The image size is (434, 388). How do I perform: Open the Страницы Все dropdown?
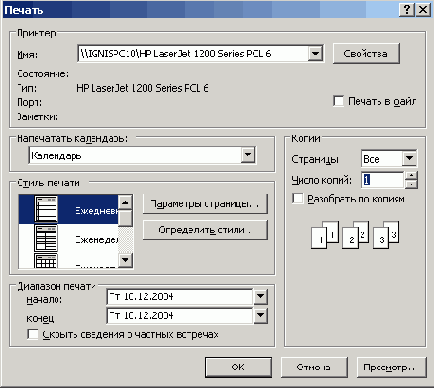click(x=409, y=159)
